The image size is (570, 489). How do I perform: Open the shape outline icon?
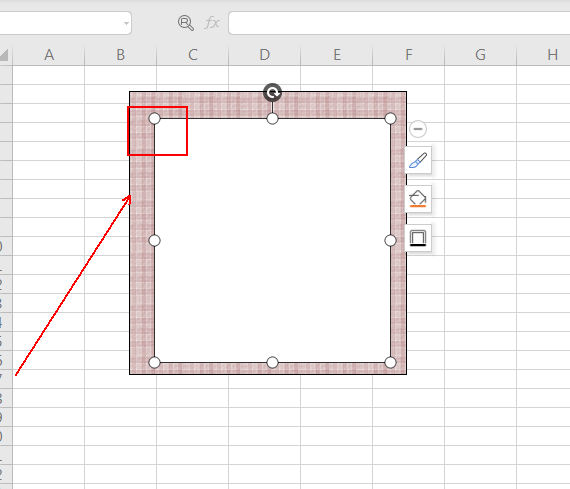[418, 238]
